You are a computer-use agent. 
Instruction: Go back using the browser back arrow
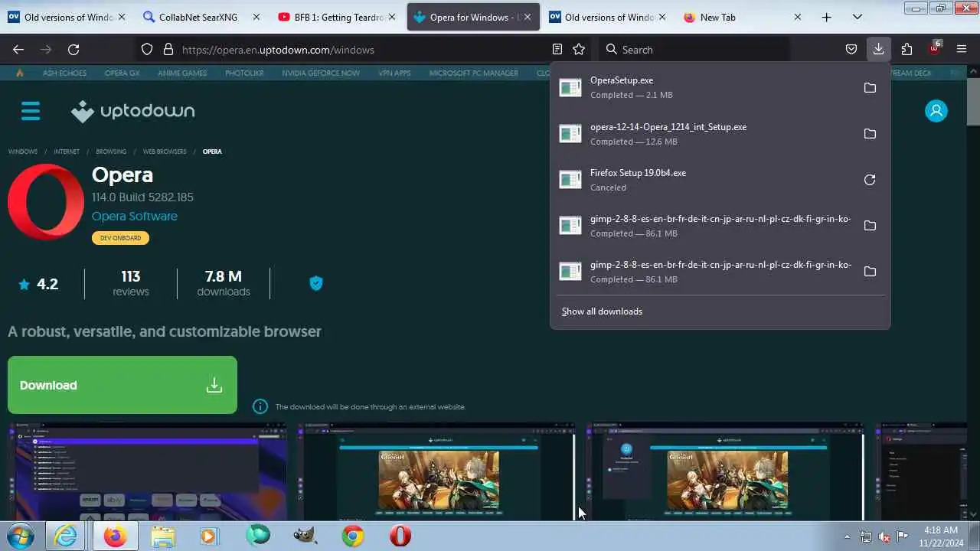[18, 49]
